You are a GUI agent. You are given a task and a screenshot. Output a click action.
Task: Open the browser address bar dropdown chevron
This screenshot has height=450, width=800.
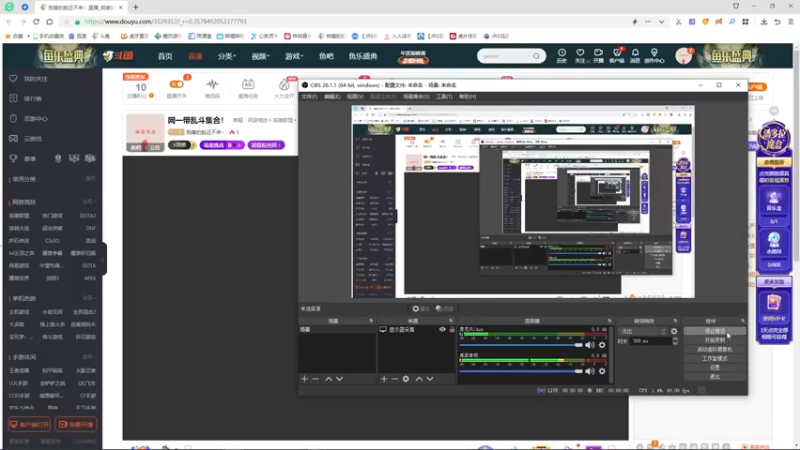661,22
